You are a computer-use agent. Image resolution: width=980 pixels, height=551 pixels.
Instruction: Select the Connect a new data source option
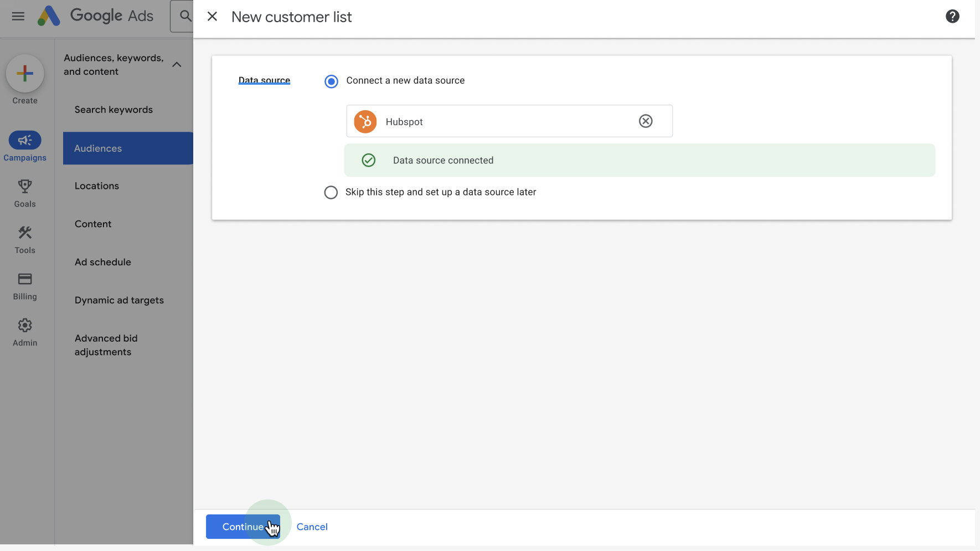point(331,81)
